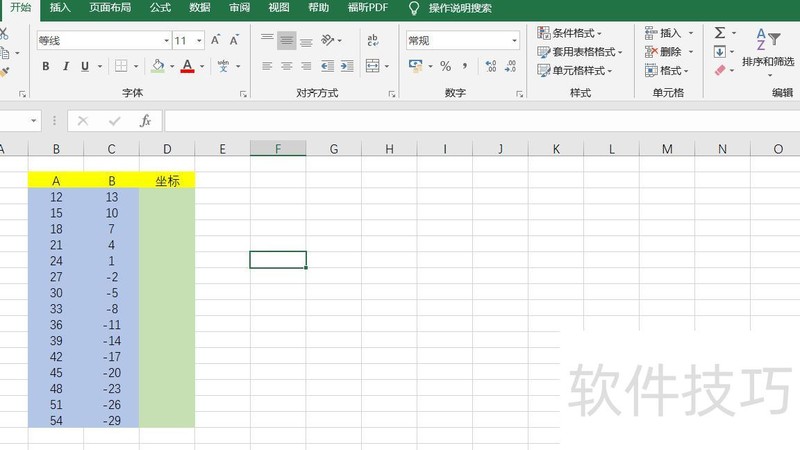This screenshot has width=800, height=450.
Task: Switch to the 页面布局 tab
Action: click(110, 8)
